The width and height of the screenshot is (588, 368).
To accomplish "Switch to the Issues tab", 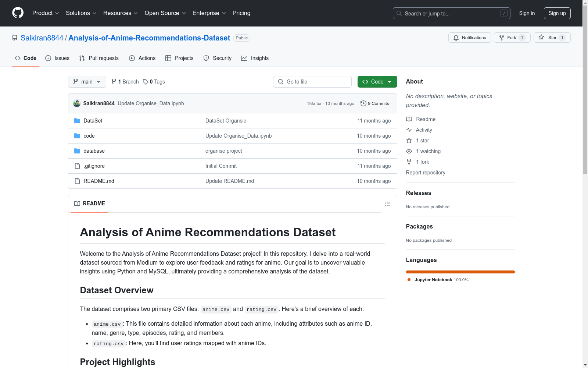I will (x=57, y=58).
